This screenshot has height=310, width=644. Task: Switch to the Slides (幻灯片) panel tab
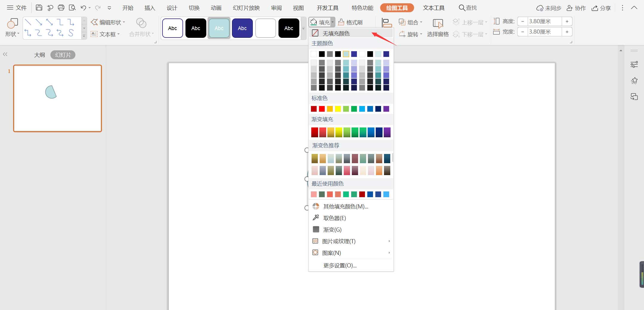coord(63,55)
